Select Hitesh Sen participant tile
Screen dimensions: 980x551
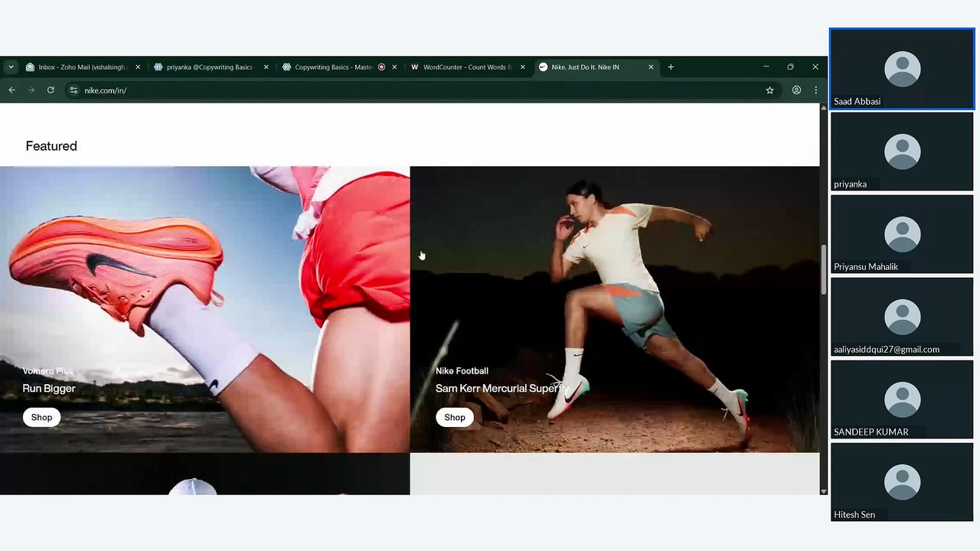pos(902,482)
